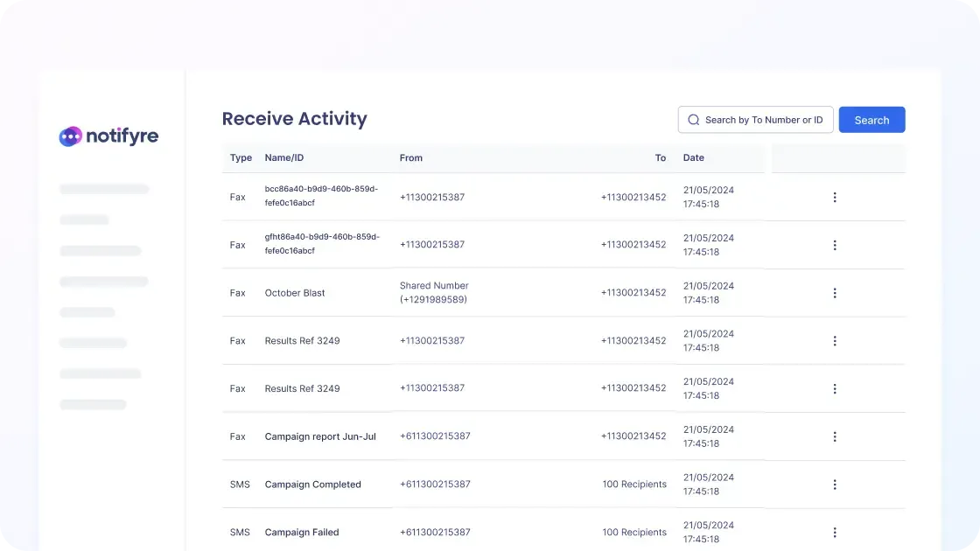Click the notifyre logo
980x551 pixels.
pos(108,136)
